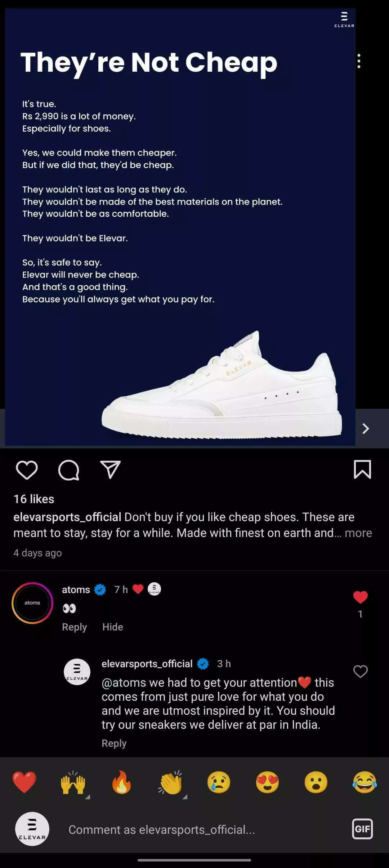Insert clapping hands emoji reaction
This screenshot has height=868, width=389.
pyautogui.click(x=170, y=782)
